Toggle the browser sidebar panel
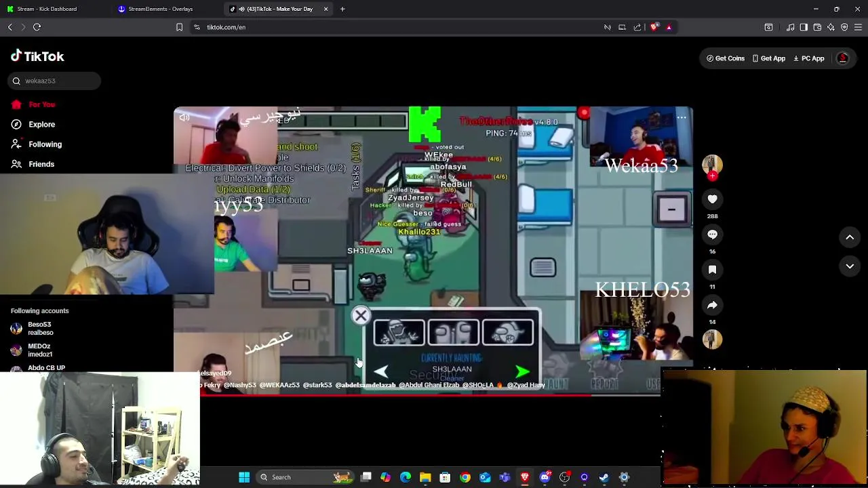The image size is (868, 488). point(804,27)
